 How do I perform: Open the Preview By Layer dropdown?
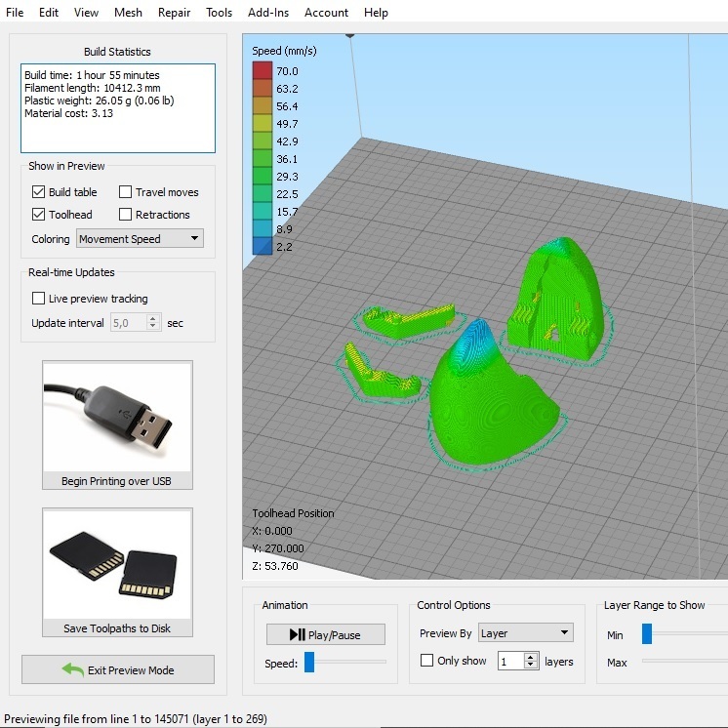click(x=526, y=632)
